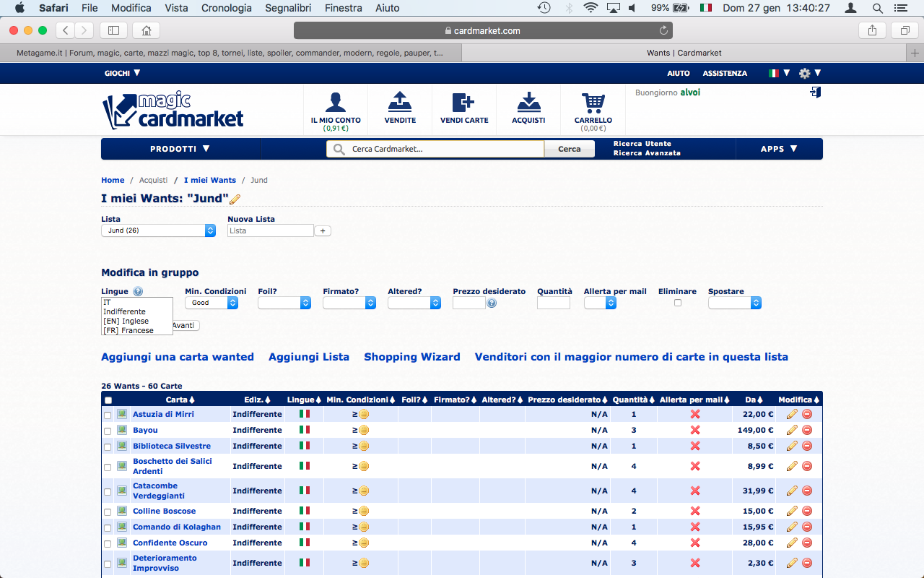This screenshot has width=924, height=578.
Task: Tick the Eliminare checkbox
Action: coord(677,303)
